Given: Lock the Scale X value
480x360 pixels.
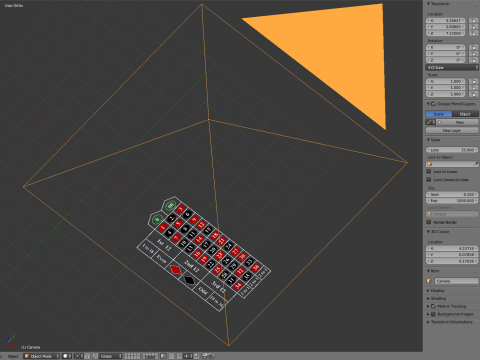Looking at the screenshot, I should pyautogui.click(x=473, y=81).
